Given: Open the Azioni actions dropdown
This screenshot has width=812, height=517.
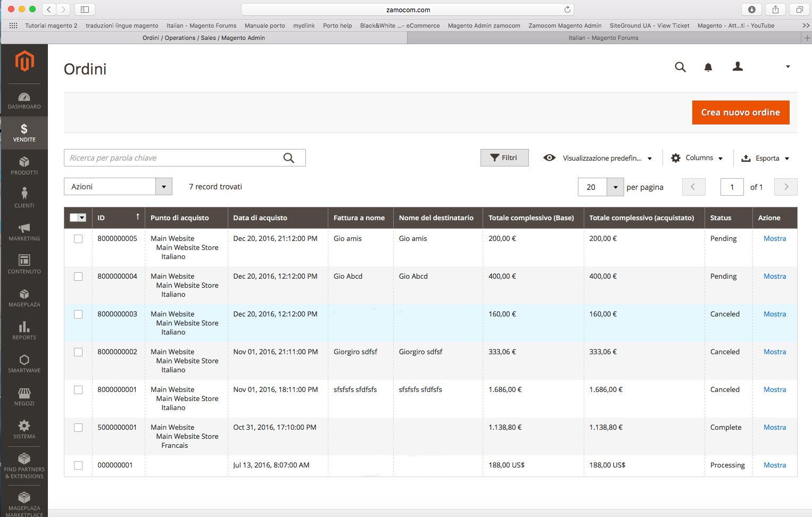Looking at the screenshot, I should pyautogui.click(x=118, y=187).
